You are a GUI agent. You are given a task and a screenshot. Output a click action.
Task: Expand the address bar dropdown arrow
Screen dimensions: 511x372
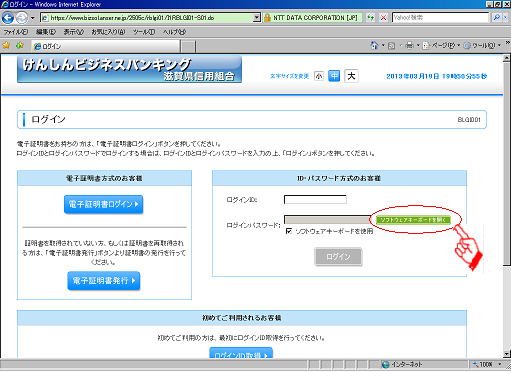point(256,18)
